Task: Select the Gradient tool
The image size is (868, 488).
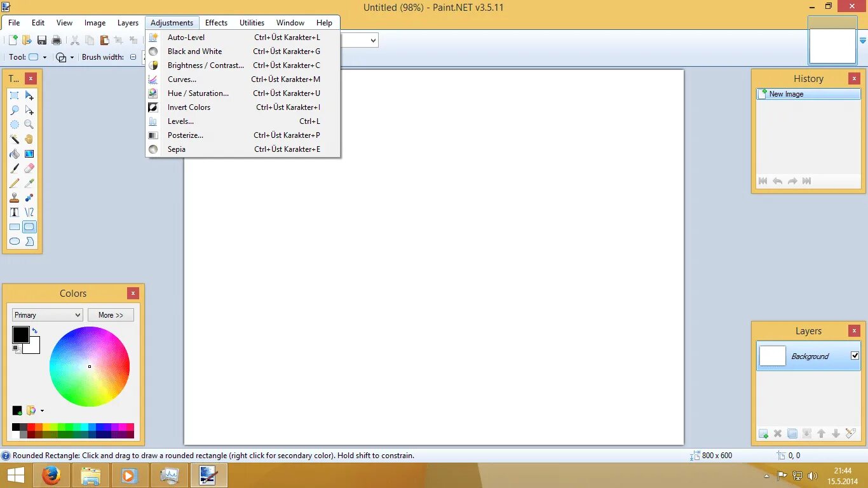Action: 29,154
